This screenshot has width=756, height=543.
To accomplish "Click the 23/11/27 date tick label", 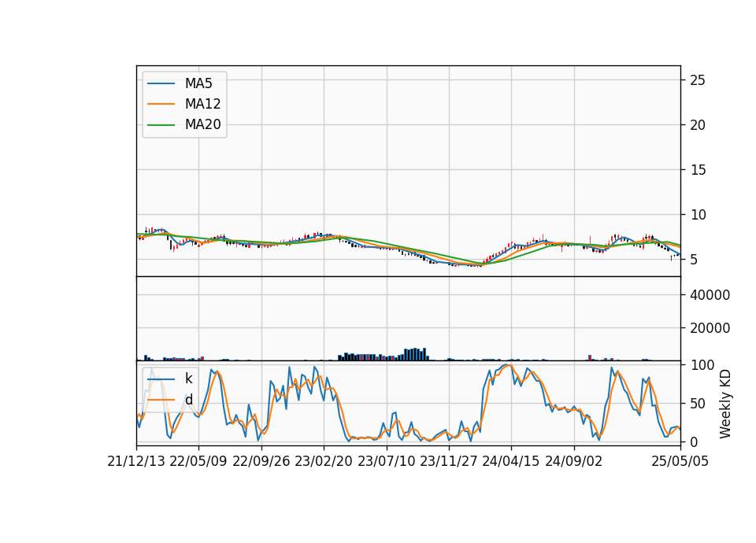I will [449, 461].
